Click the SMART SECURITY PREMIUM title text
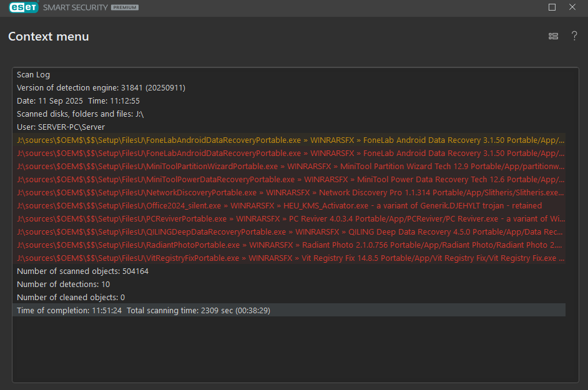 pyautogui.click(x=91, y=7)
